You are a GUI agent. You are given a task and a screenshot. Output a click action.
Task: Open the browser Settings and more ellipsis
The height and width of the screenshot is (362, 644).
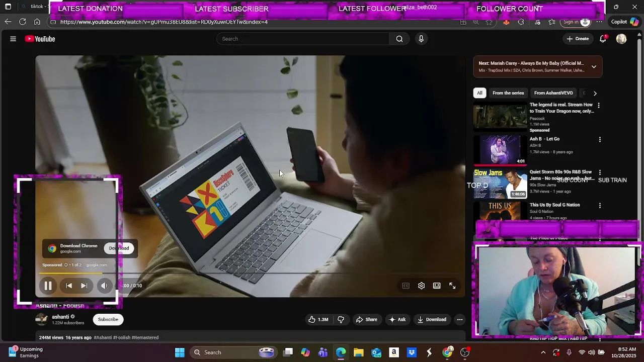pos(599,22)
